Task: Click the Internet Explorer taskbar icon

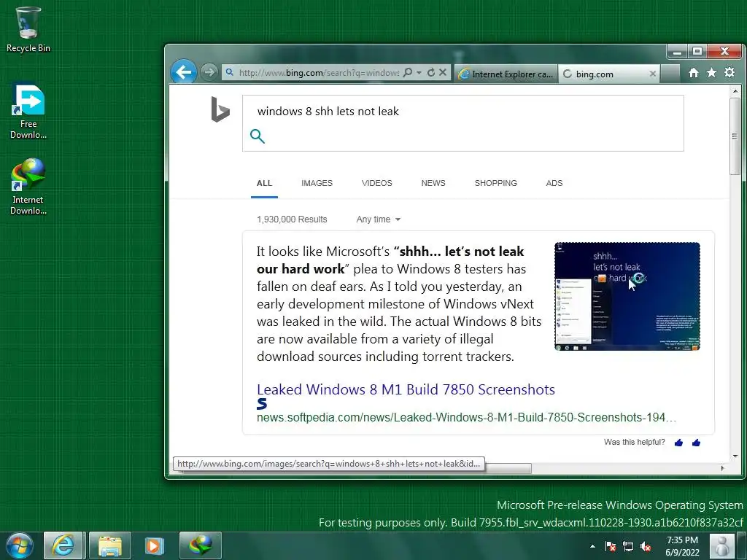Action: tap(63, 545)
